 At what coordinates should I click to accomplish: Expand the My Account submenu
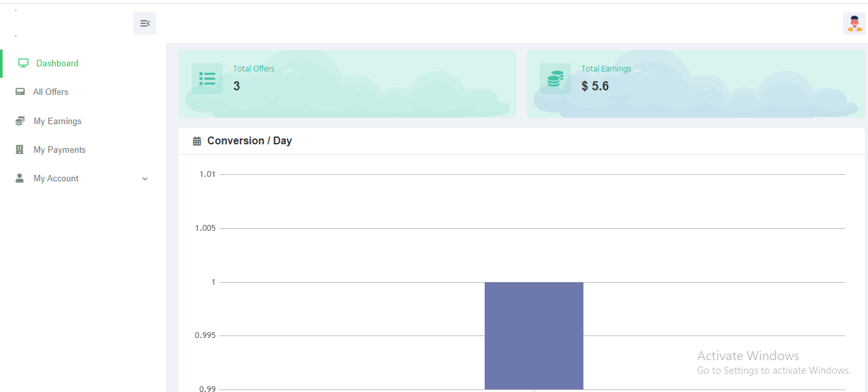pos(56,178)
